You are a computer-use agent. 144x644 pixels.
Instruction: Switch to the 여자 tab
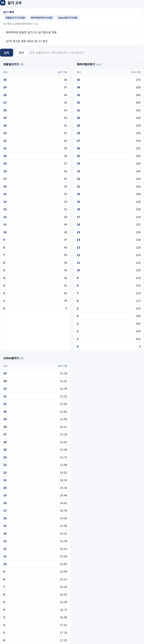point(21,53)
